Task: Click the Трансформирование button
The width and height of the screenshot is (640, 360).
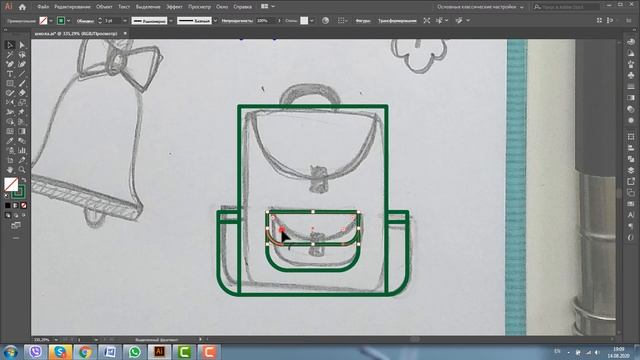Action: pos(397,20)
